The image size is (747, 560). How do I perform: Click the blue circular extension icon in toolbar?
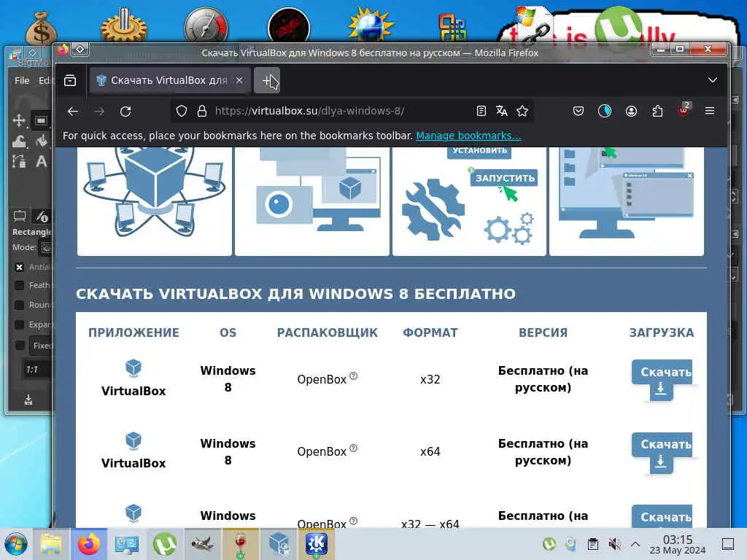pos(605,112)
